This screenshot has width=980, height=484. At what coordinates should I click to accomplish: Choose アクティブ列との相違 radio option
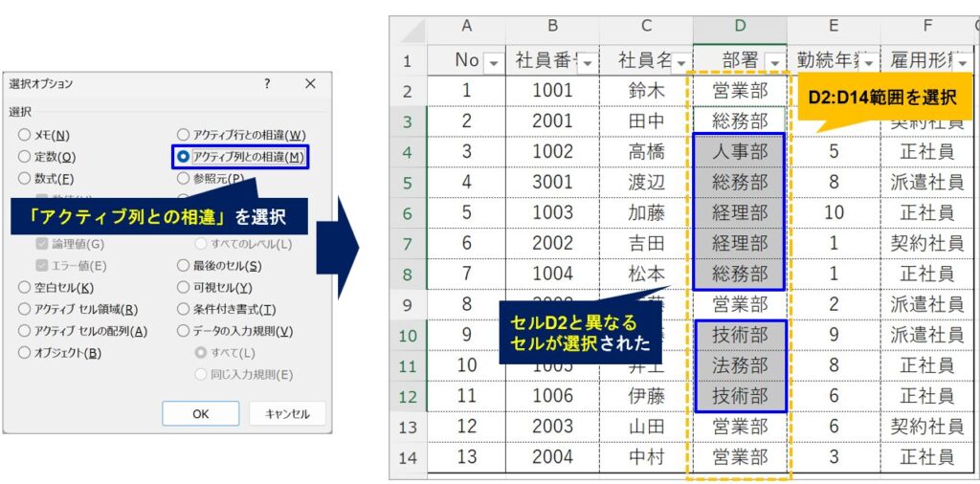coord(183,156)
